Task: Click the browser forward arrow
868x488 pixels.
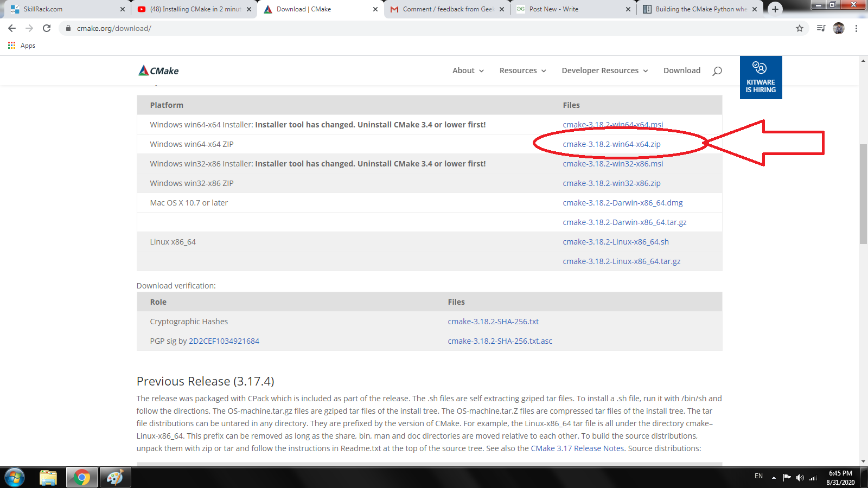Action: [29, 28]
